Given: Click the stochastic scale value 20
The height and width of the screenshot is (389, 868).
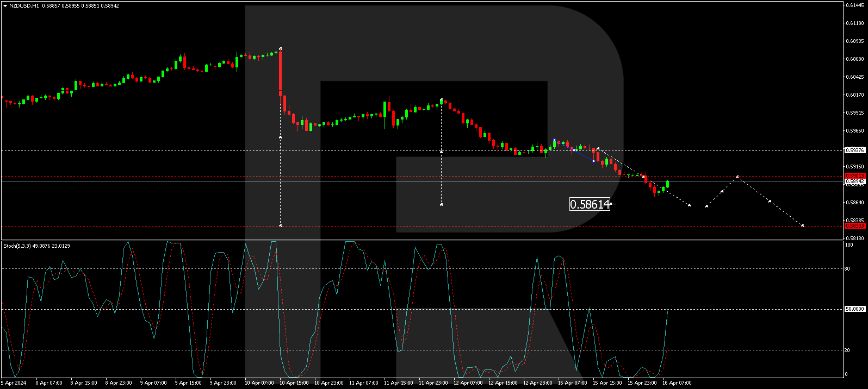Looking at the screenshot, I should (847, 350).
